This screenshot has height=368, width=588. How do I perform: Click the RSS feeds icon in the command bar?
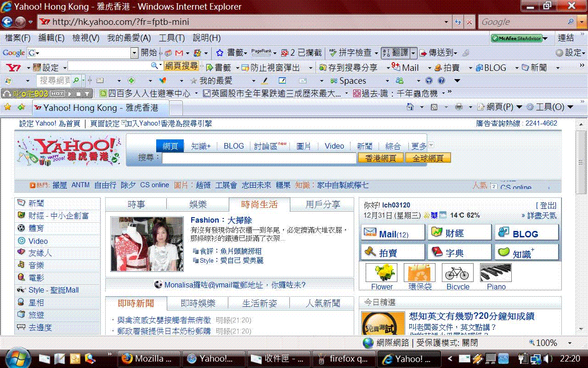coord(434,107)
